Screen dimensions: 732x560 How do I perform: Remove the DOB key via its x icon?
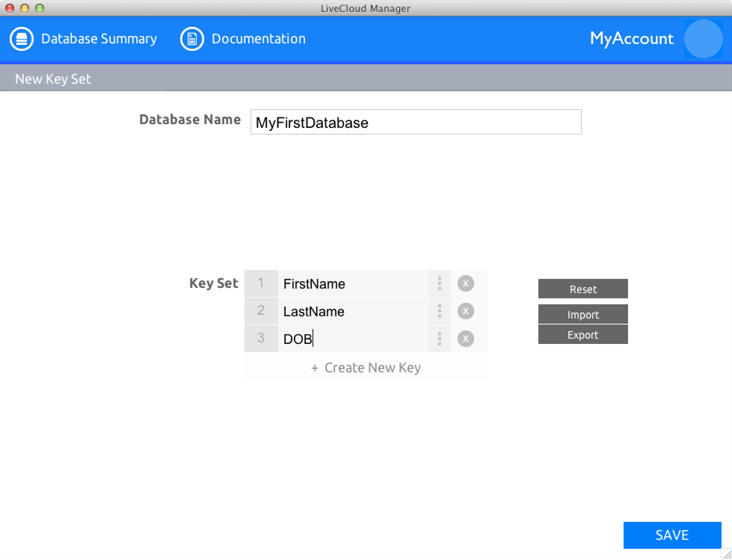click(x=465, y=339)
